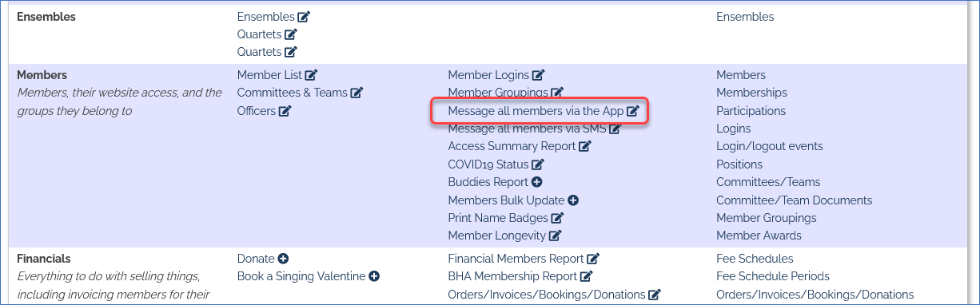The width and height of the screenshot is (980, 305).
Task: Click edit icon next to Member Longevity
Action: [556, 236]
